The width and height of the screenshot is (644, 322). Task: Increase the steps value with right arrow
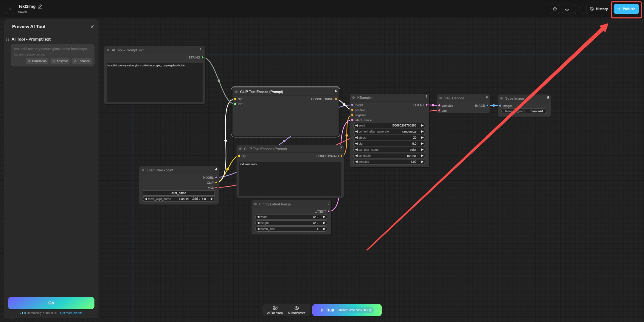pyautogui.click(x=422, y=138)
